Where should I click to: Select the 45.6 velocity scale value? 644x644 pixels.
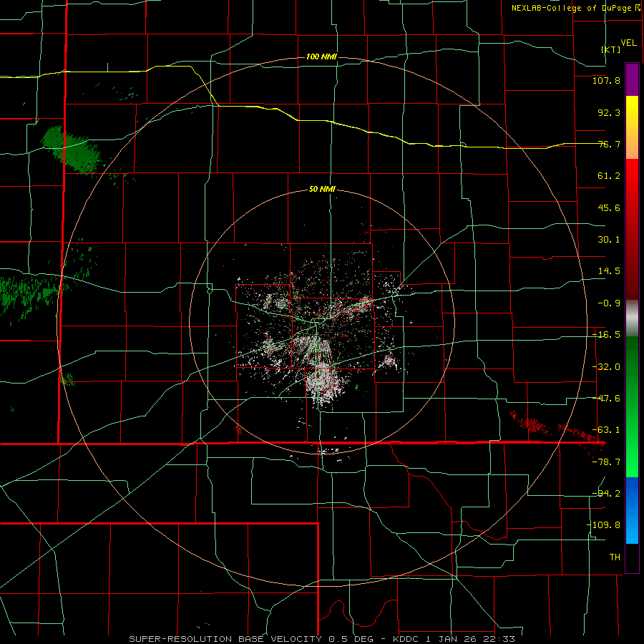pos(609,208)
